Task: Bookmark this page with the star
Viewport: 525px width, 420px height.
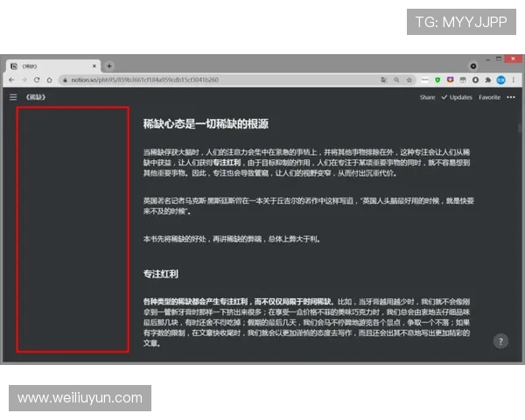Action: [x=409, y=80]
